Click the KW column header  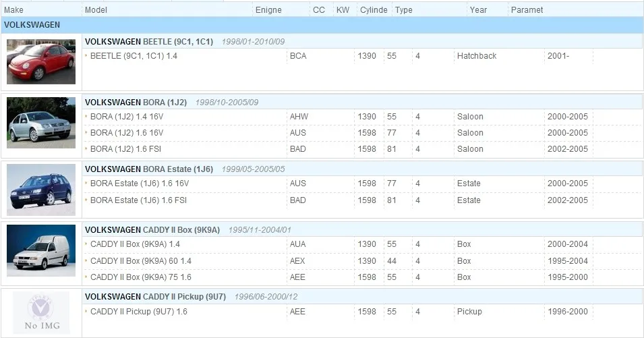click(343, 10)
